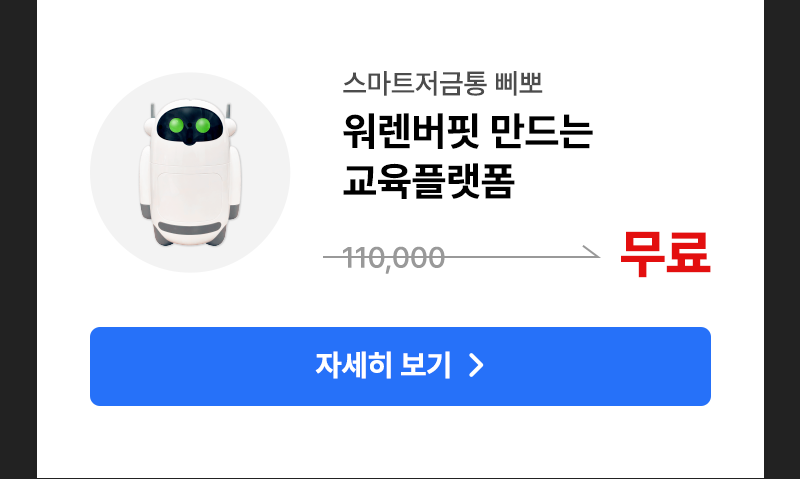Click the red 무료 price label
Screen dimensions: 800x479
665,254
